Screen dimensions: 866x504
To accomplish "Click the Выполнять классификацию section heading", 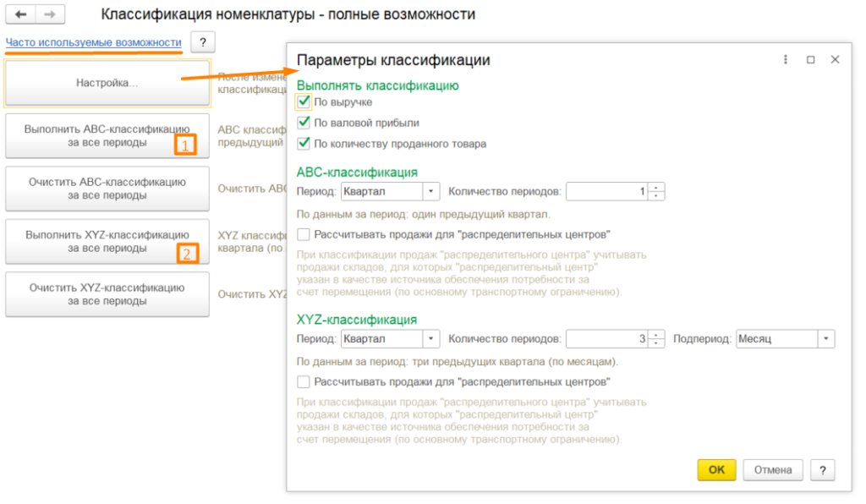I will [x=378, y=85].
